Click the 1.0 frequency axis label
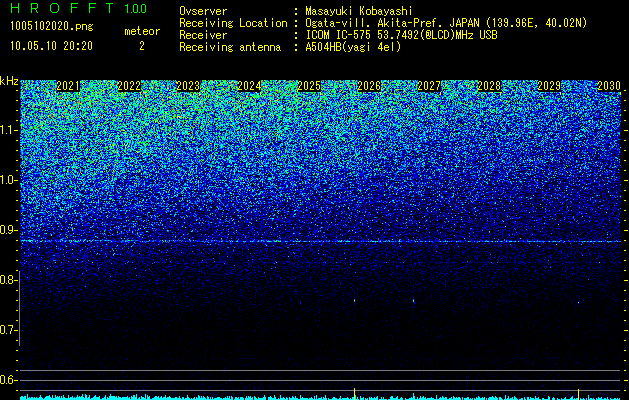The width and height of the screenshot is (629, 400). click(8, 180)
